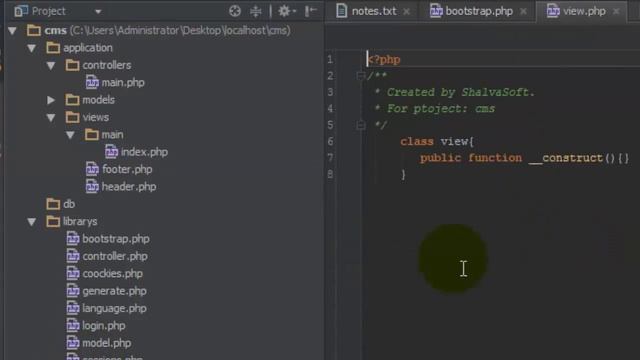Click the PHP icon on the bootstrap.php tab
This screenshot has height=360, width=640.
click(436, 11)
